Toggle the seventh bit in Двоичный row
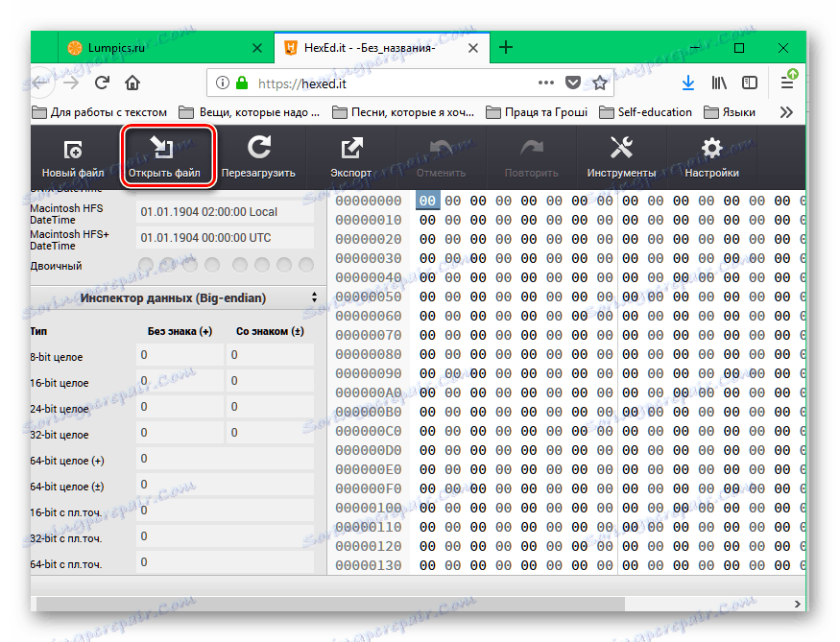 tap(284, 265)
